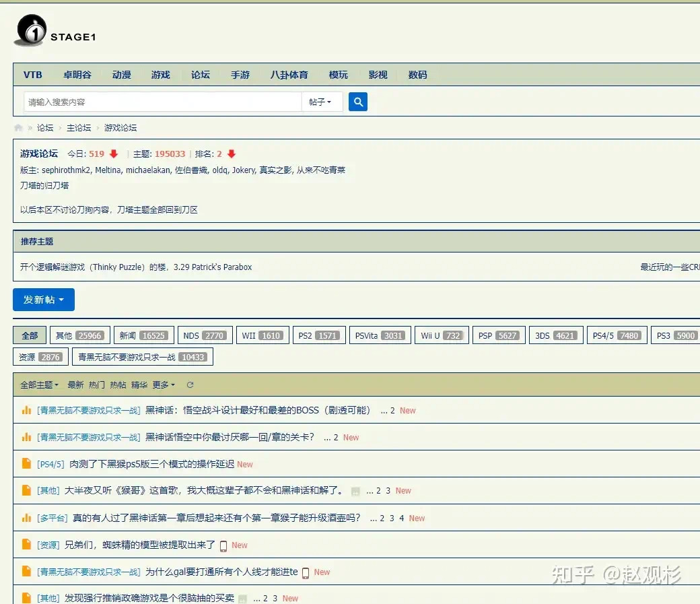Open the 模玩 navigation tab

pos(339,75)
